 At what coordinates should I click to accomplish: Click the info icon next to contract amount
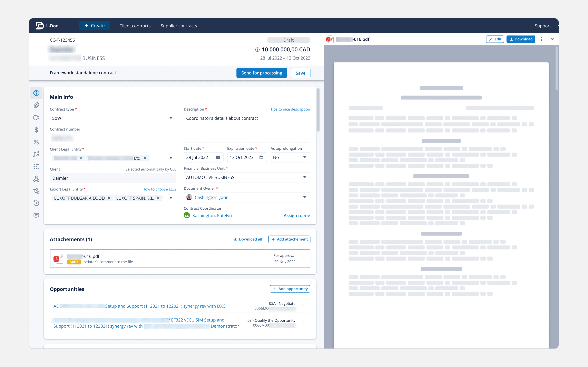point(257,50)
